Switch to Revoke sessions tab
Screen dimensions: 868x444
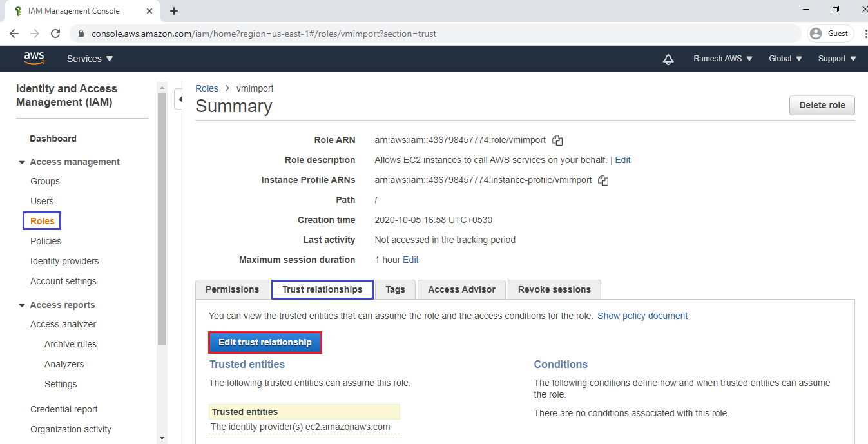[554, 289]
